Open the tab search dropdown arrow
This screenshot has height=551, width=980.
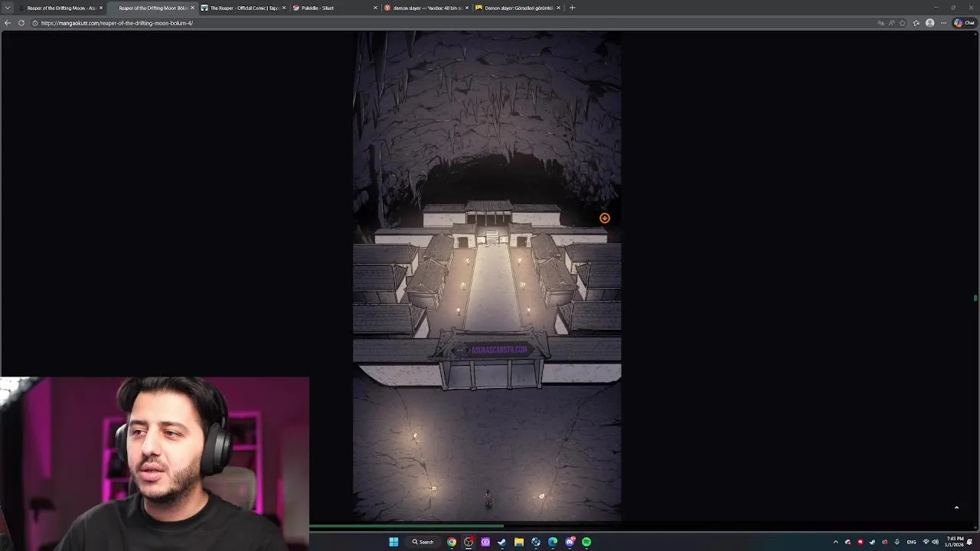tap(8, 8)
